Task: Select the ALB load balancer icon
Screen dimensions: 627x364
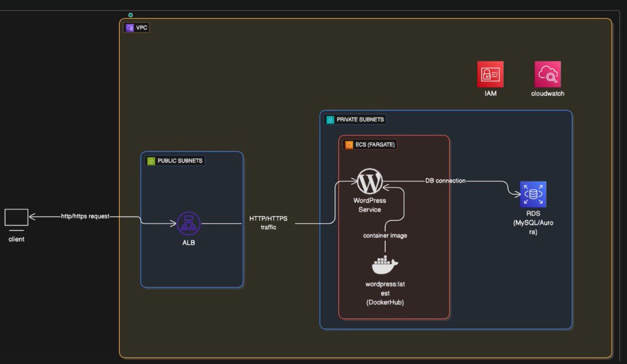Action: tap(188, 224)
